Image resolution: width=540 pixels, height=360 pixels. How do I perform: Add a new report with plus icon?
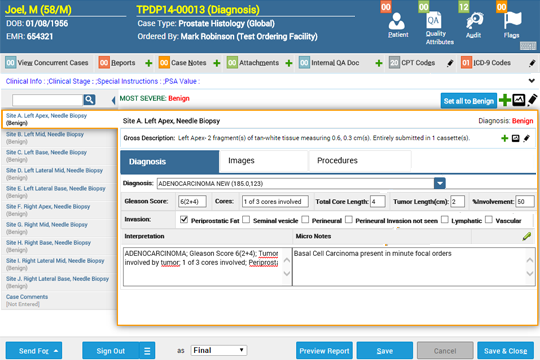[x=148, y=63]
